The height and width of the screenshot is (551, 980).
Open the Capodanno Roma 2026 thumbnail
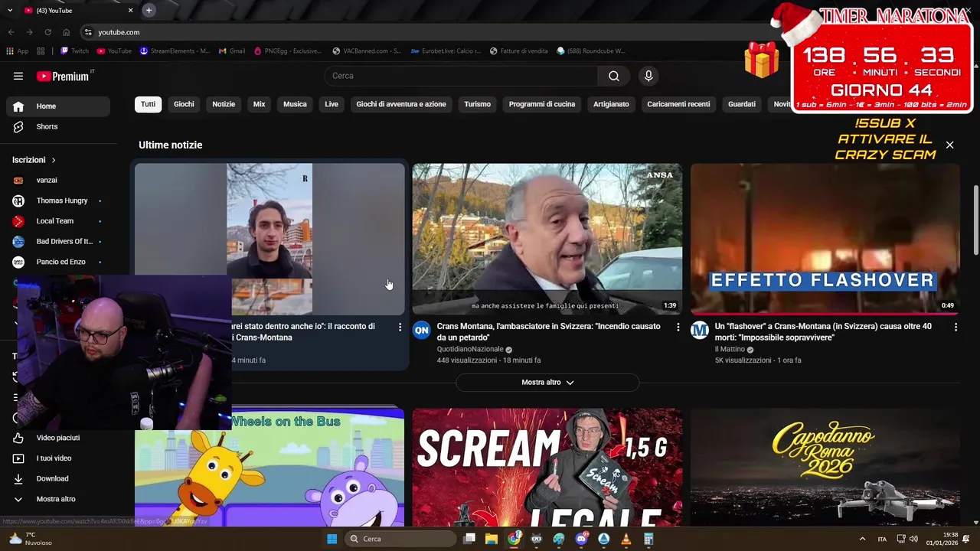825,467
